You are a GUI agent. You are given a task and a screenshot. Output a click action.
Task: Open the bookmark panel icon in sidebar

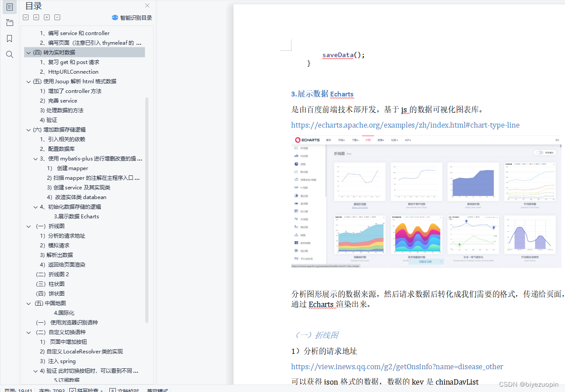(x=10, y=39)
